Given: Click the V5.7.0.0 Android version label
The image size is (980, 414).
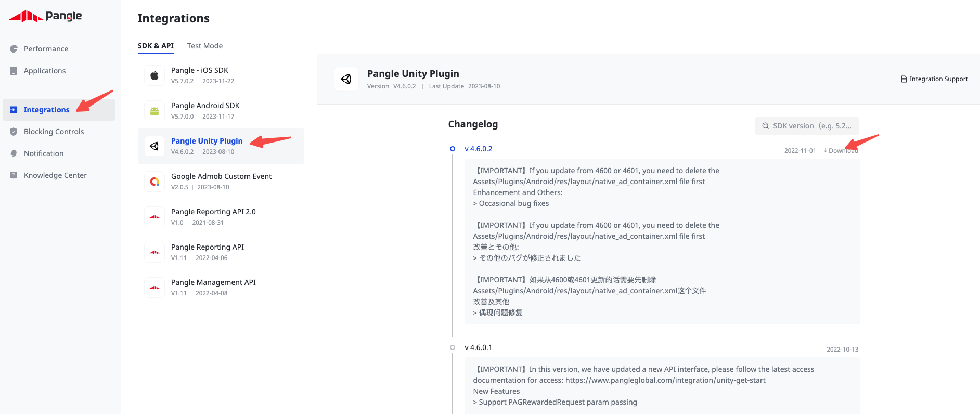Looking at the screenshot, I should click(182, 117).
